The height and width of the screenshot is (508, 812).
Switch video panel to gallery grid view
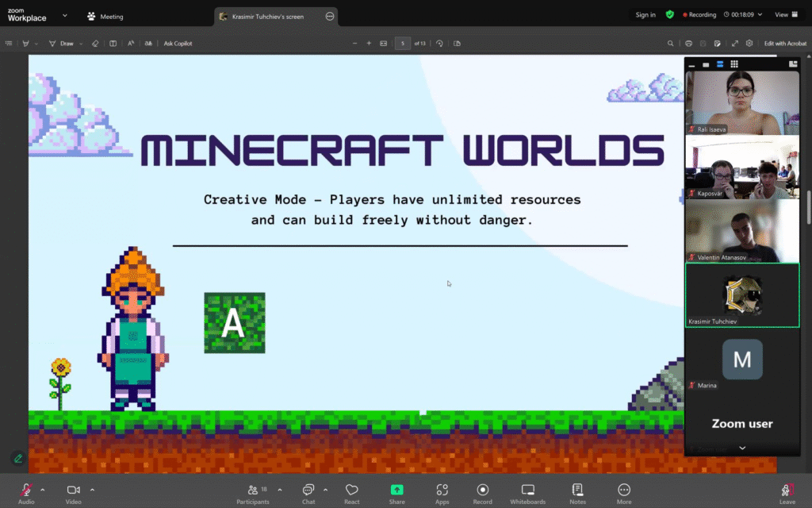(x=734, y=64)
